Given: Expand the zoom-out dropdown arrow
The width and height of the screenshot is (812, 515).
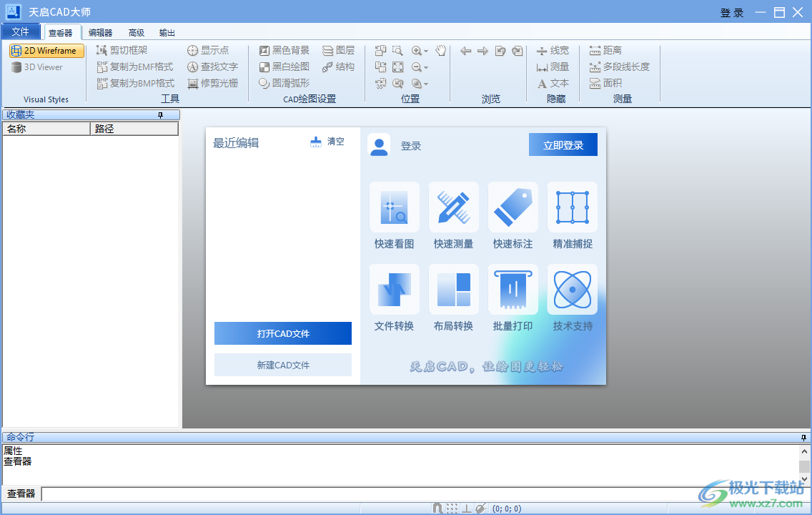Looking at the screenshot, I should pyautogui.click(x=426, y=68).
